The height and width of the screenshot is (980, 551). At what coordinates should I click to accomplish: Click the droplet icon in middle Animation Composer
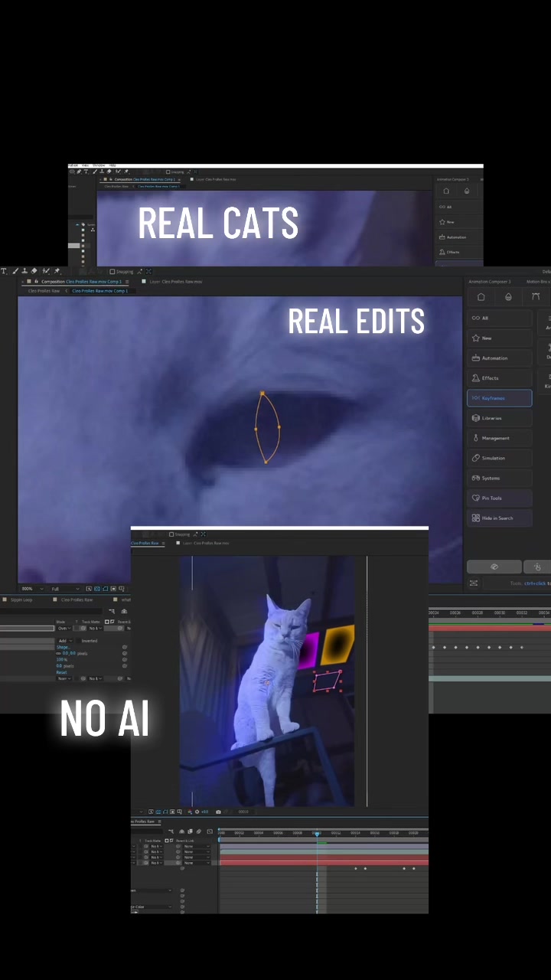click(x=508, y=297)
